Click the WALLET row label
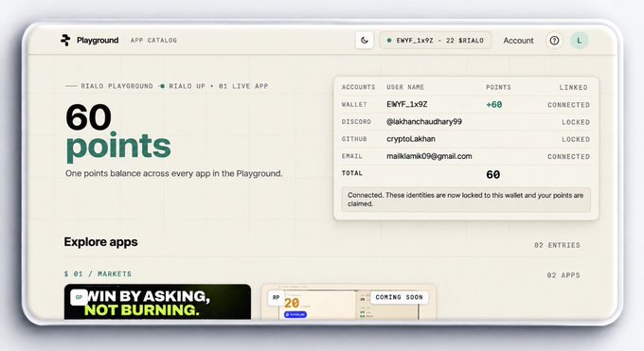This screenshot has width=644, height=351. coord(354,105)
